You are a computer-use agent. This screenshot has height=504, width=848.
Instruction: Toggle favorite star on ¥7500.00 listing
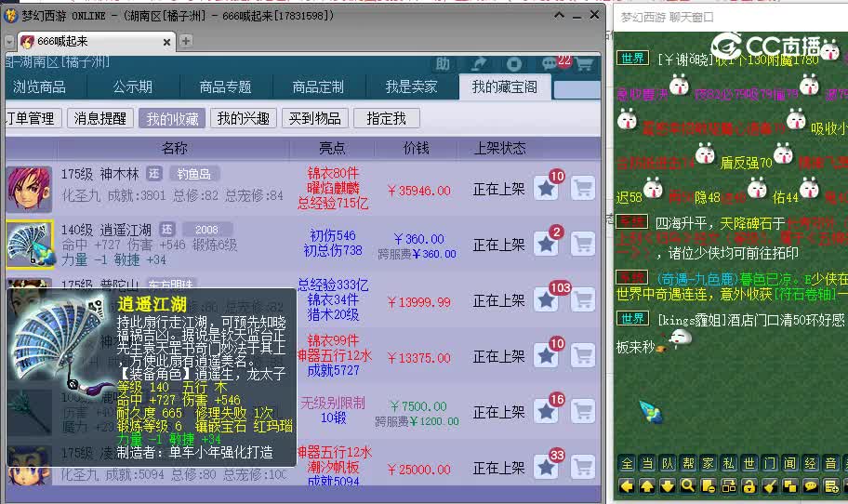[546, 412]
